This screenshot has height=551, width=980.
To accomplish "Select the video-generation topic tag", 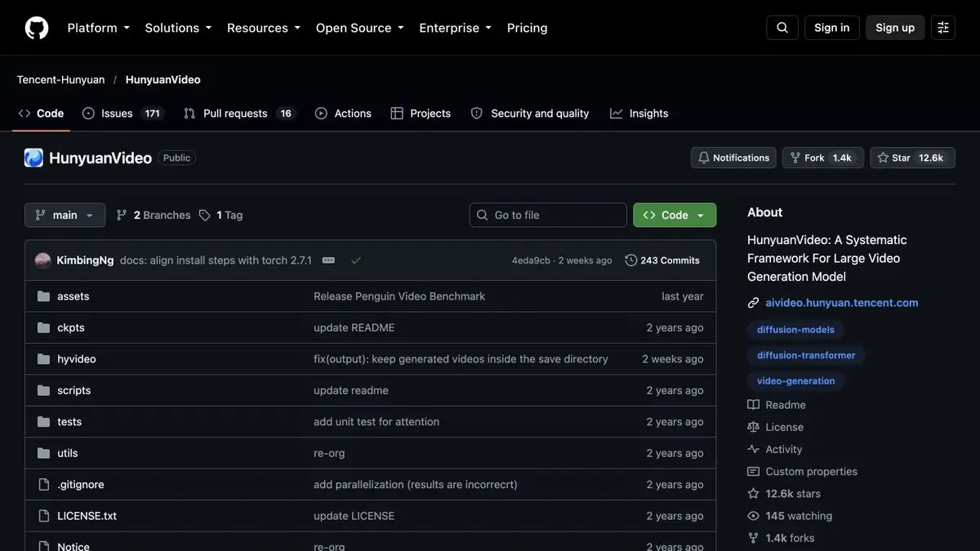I will click(x=796, y=380).
